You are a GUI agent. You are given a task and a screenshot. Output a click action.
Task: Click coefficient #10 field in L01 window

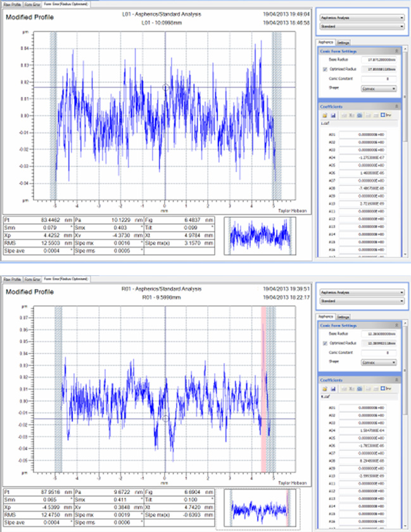[x=362, y=203]
